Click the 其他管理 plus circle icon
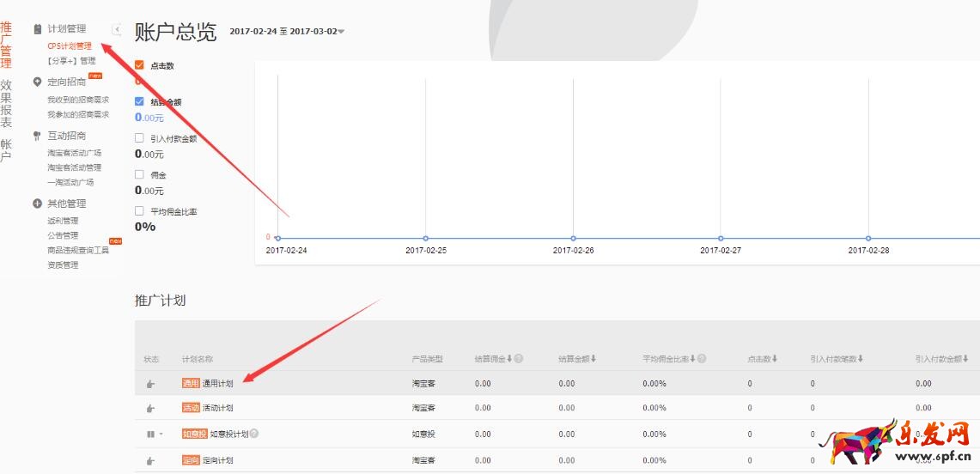This screenshot has height=474, width=980. point(37,204)
